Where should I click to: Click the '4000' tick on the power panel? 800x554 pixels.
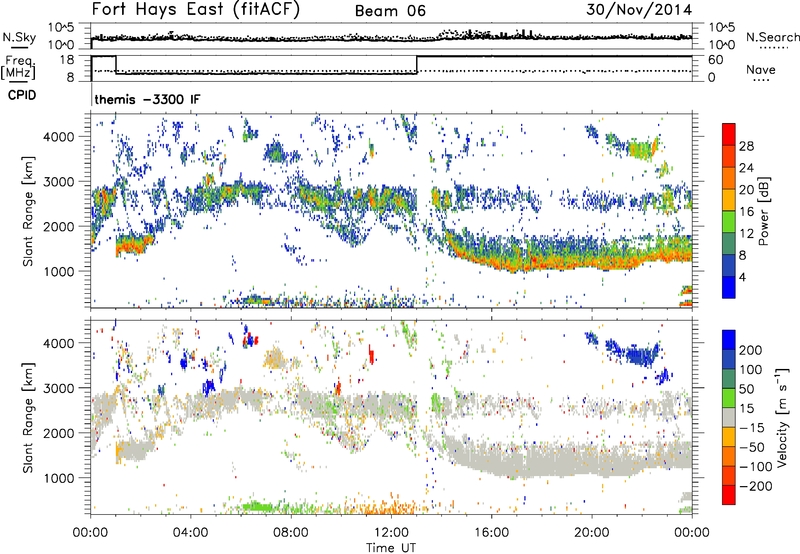[58, 137]
